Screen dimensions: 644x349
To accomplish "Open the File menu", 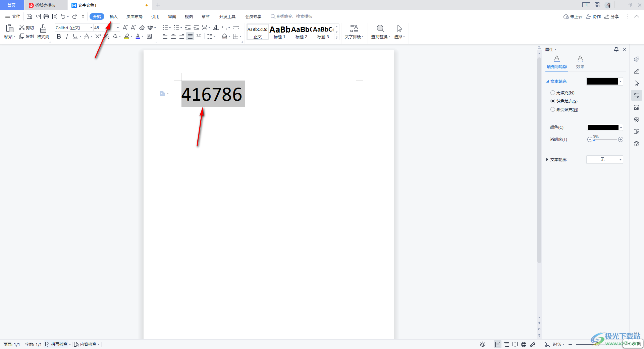I will coord(13,16).
